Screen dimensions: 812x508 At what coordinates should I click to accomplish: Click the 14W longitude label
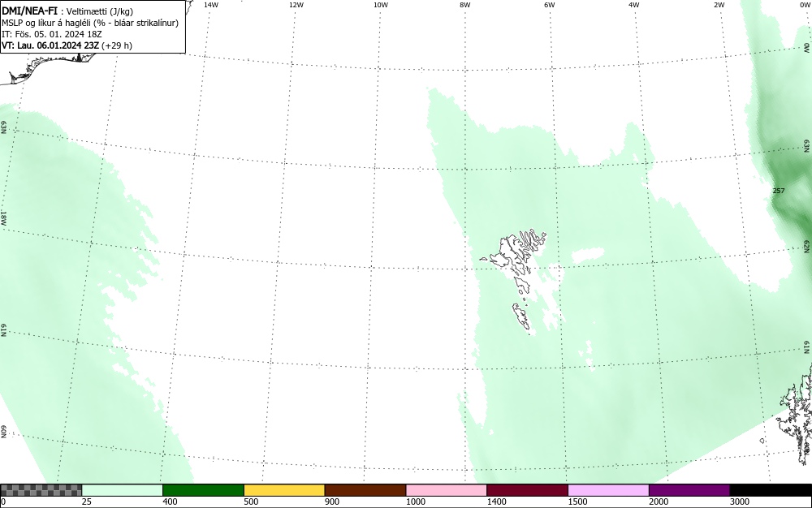coord(211,5)
